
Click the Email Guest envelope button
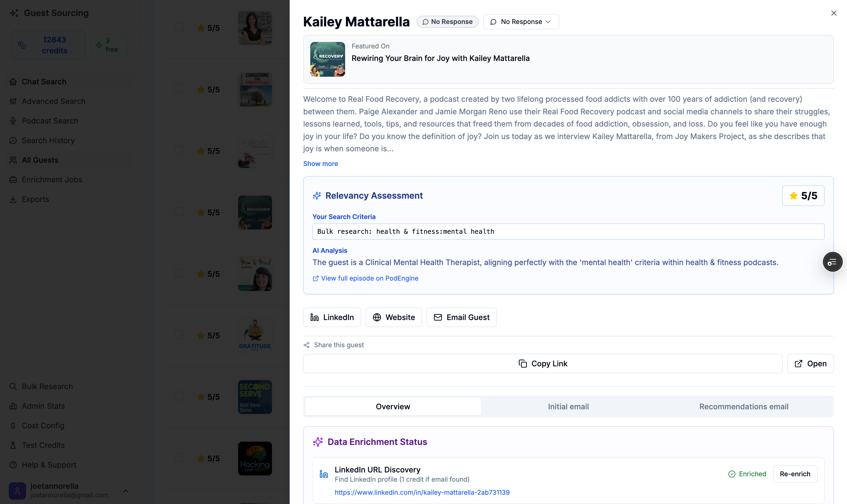click(461, 317)
